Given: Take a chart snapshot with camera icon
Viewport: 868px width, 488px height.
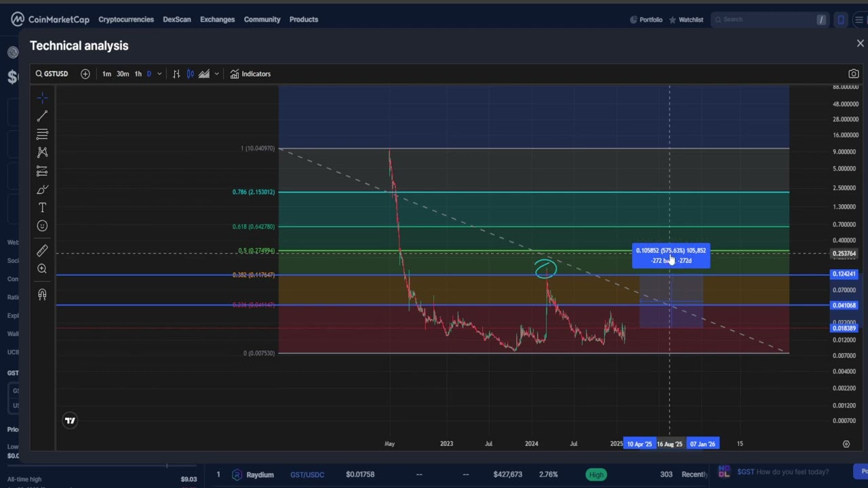Looking at the screenshot, I should [853, 74].
